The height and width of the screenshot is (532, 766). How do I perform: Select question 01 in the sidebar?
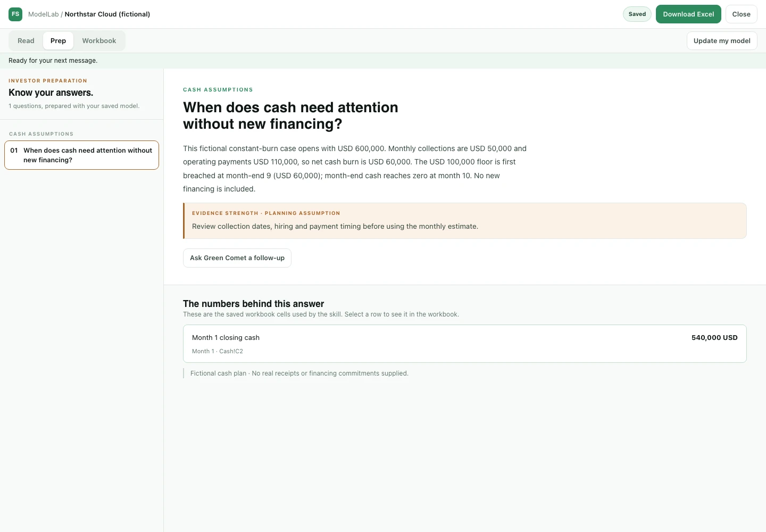pos(82,155)
